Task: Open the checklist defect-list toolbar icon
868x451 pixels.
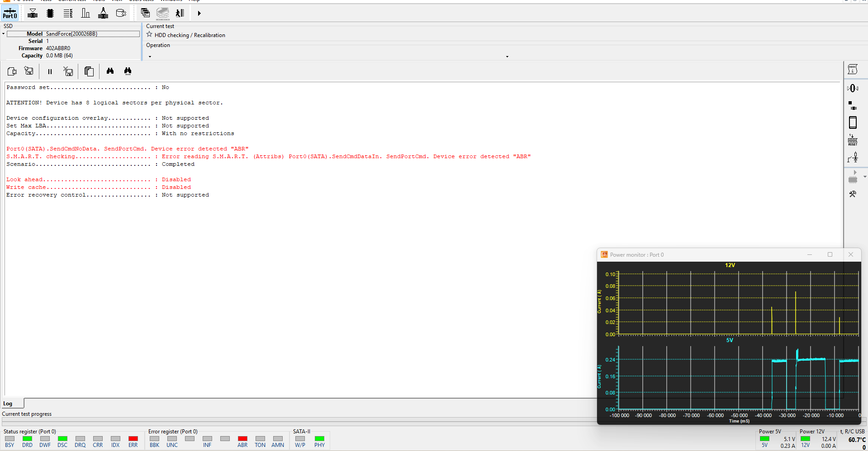Action: pos(68,13)
